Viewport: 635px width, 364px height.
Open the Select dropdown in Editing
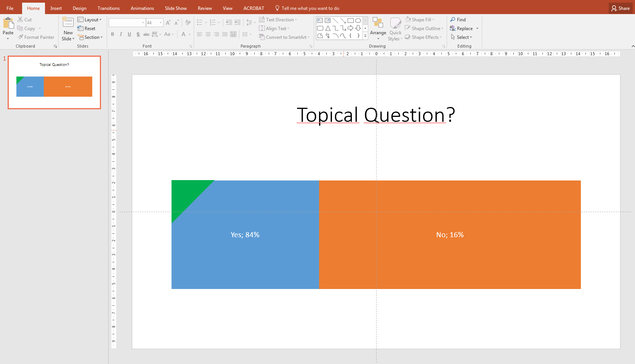[x=462, y=37]
